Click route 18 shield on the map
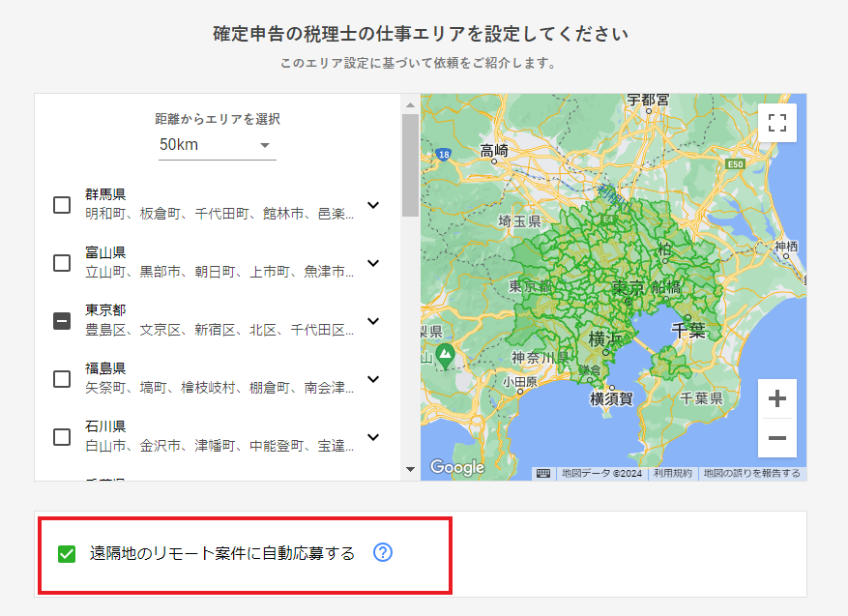Screen dimensions: 848x616 [444, 155]
